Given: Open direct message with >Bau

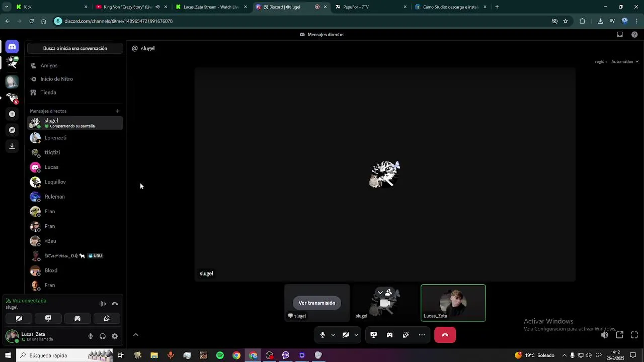Looking at the screenshot, I should point(75,241).
